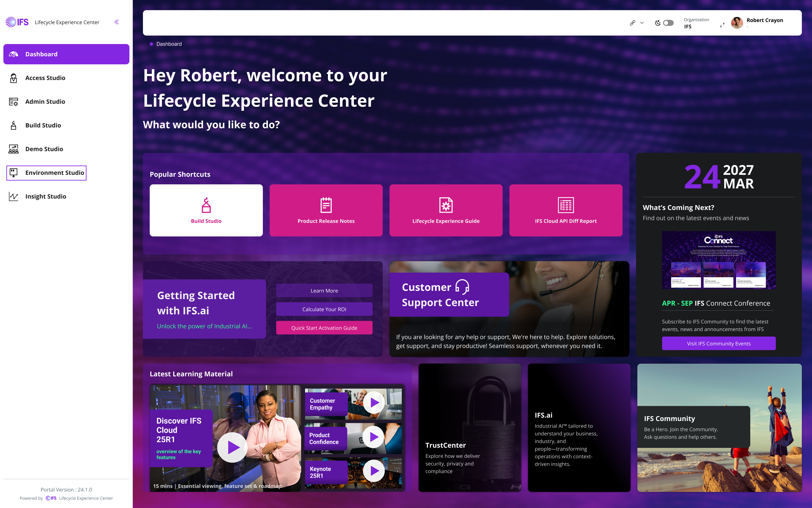Select Dashboard in the sidebar
The height and width of the screenshot is (508, 812).
tap(66, 54)
